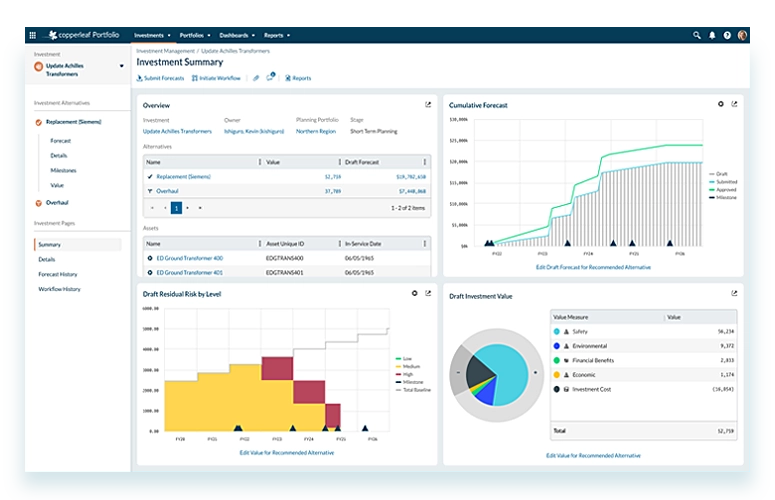The image size is (775, 500).
Task: Click the large cyan pie slice
Action: 509,373
